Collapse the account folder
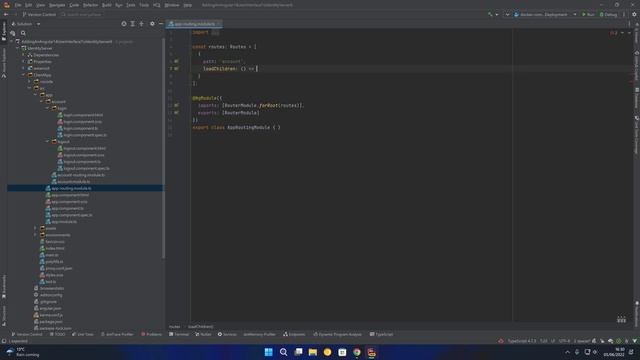The width and height of the screenshot is (640, 360). [42, 102]
